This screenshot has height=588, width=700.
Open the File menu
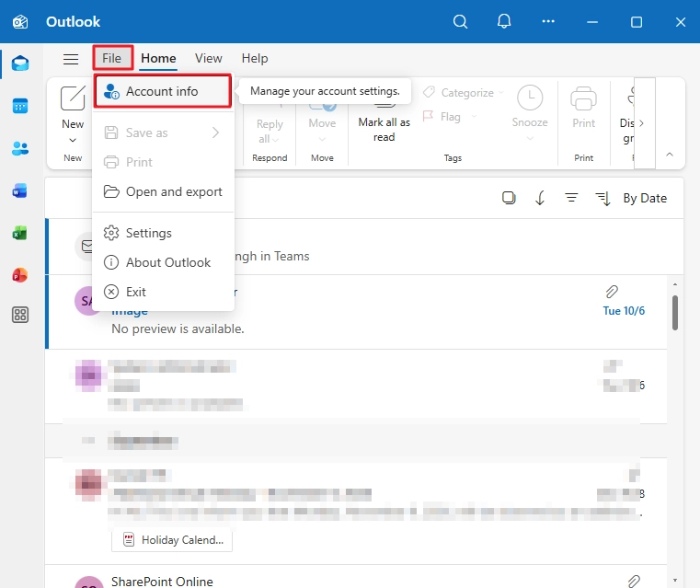click(111, 58)
